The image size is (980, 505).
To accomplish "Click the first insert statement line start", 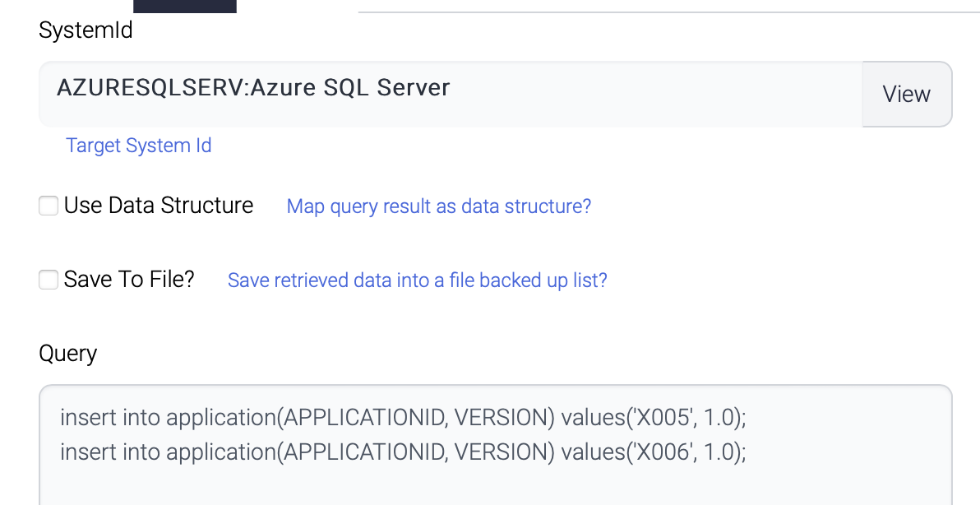I will click(62, 418).
